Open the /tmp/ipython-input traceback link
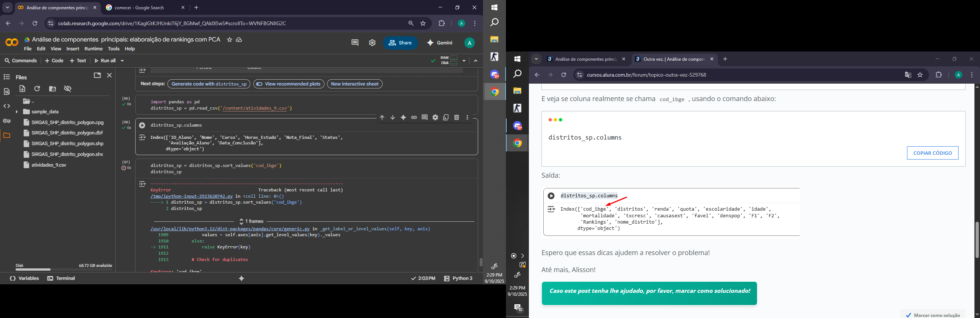 [191, 196]
